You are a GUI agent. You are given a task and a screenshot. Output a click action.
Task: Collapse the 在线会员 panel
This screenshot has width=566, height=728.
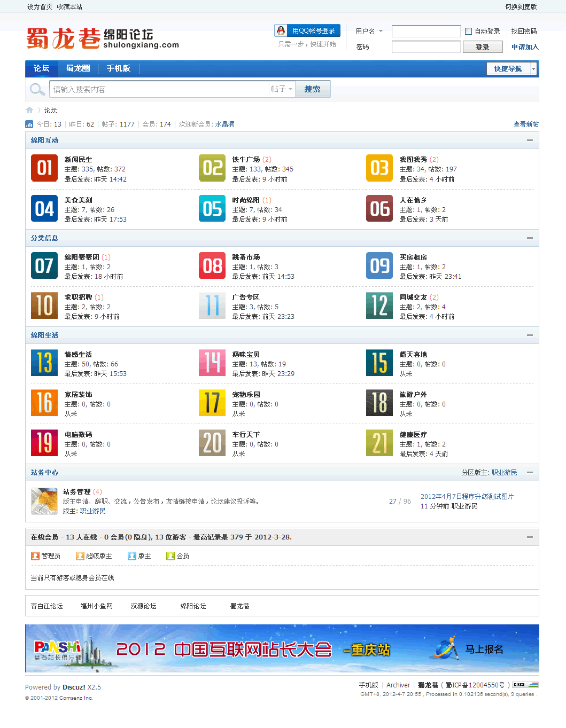click(x=530, y=537)
